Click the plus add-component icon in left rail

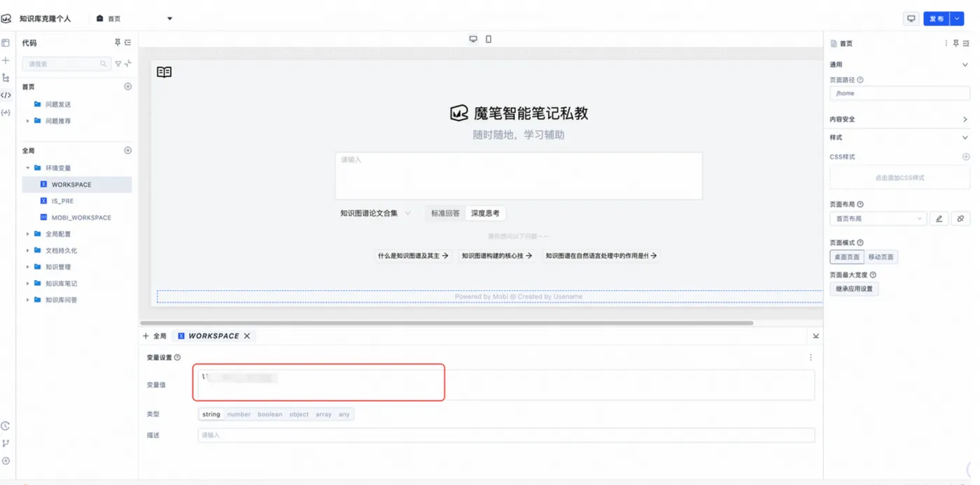pos(6,61)
